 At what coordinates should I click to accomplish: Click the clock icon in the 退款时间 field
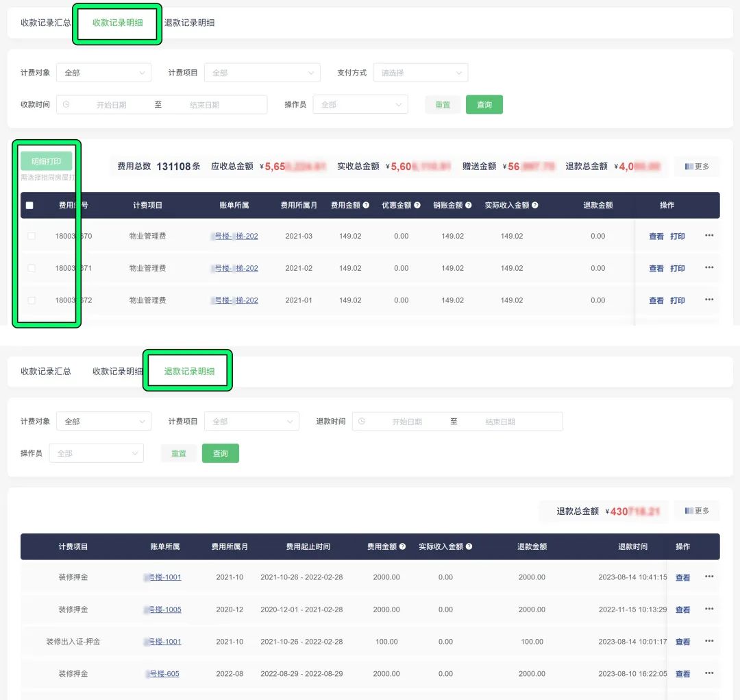tap(362, 422)
